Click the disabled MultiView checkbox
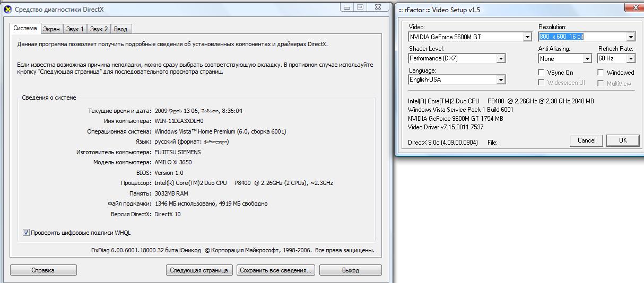This screenshot has width=644, height=283. (601, 83)
